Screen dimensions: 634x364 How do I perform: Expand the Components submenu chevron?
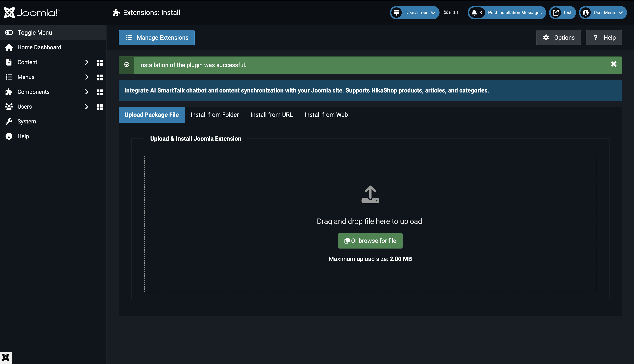[x=87, y=92]
